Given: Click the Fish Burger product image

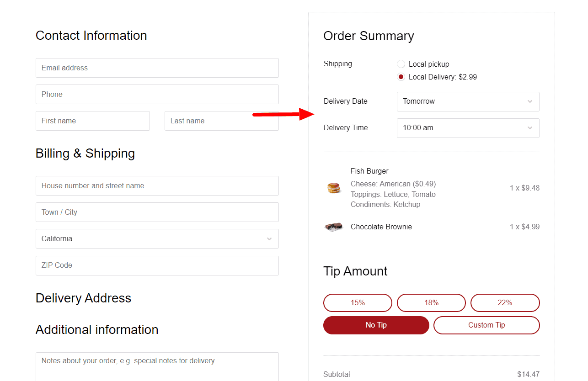Looking at the screenshot, I should point(334,188).
